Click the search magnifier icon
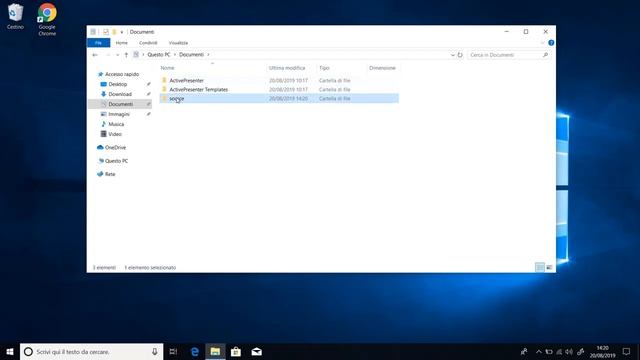The image size is (640, 360). point(545,55)
